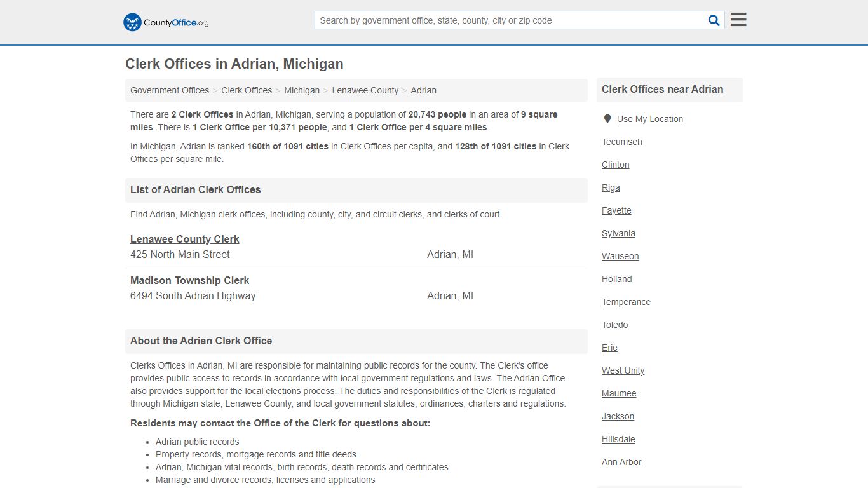Click the address 425 North Main Street
This screenshot has width=868, height=488.
coord(180,254)
